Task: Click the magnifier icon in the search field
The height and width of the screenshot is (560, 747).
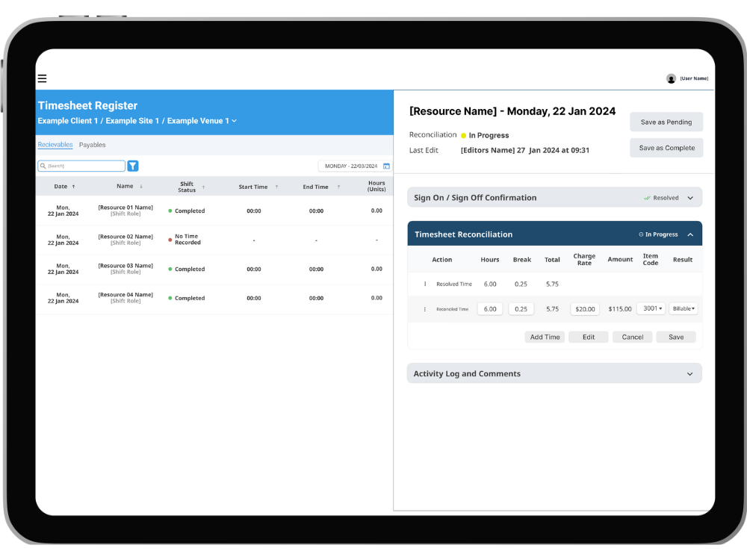Action: coord(44,165)
